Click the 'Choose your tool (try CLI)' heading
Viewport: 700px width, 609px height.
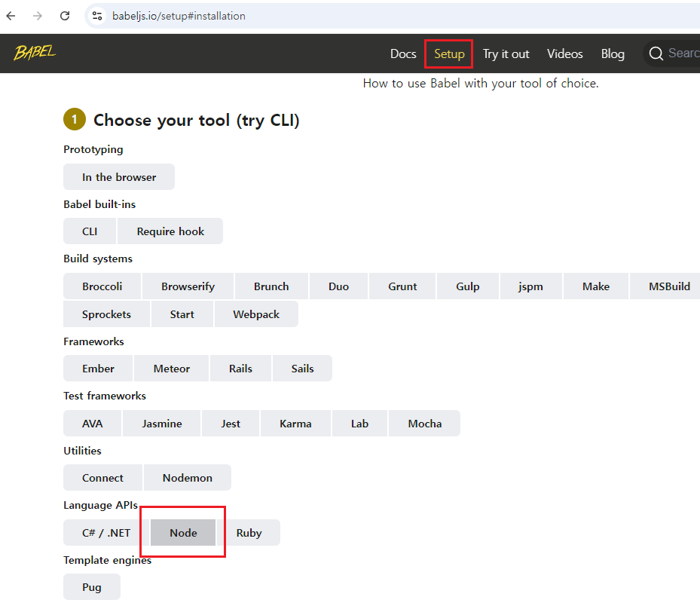tap(196, 120)
